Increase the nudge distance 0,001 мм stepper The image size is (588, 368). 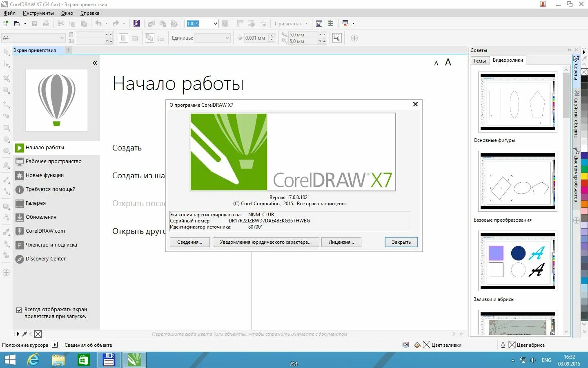tap(272, 36)
